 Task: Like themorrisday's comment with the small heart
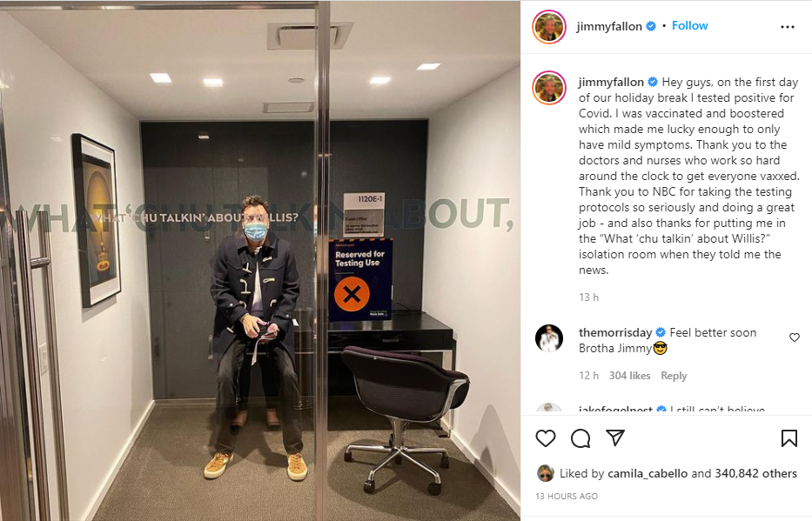795,337
